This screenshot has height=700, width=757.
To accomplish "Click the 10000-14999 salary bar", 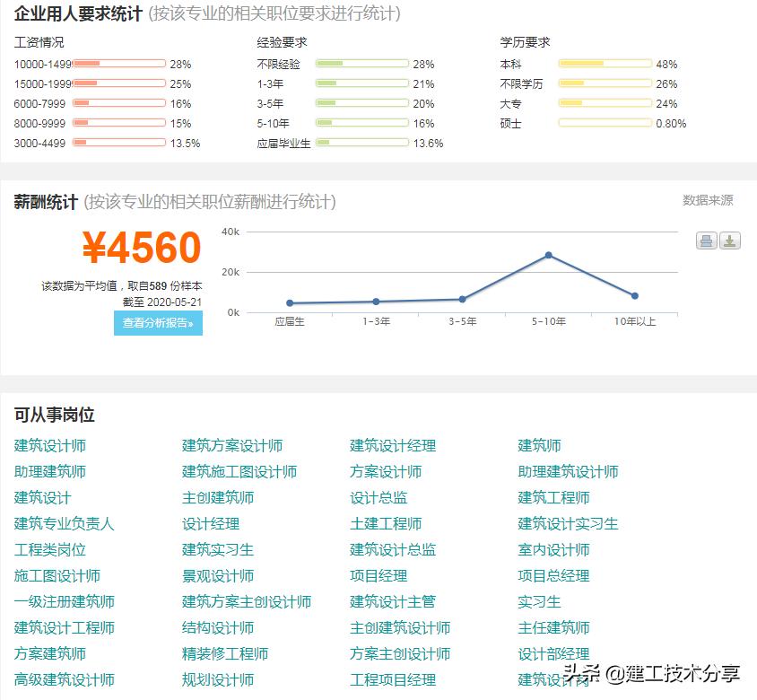I will (119, 64).
